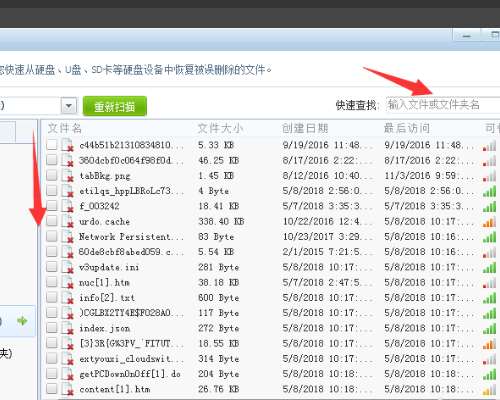Enable checkbox for getPCDownOnOff[1].do
500x400 pixels.
[x=52, y=373]
